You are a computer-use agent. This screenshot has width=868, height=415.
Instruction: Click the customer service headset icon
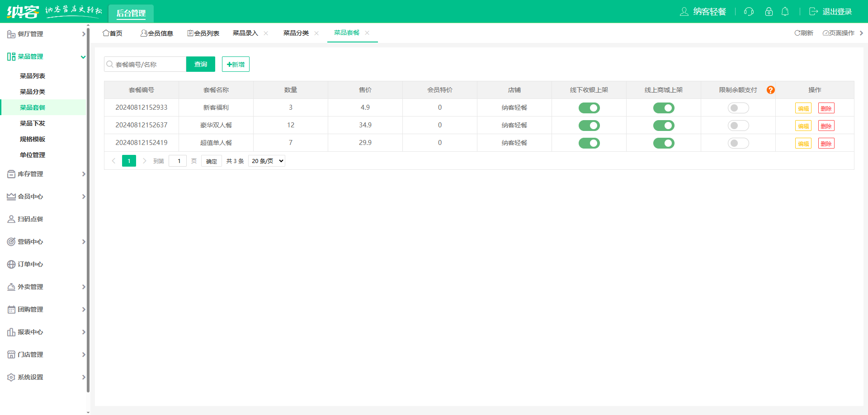pyautogui.click(x=749, y=12)
